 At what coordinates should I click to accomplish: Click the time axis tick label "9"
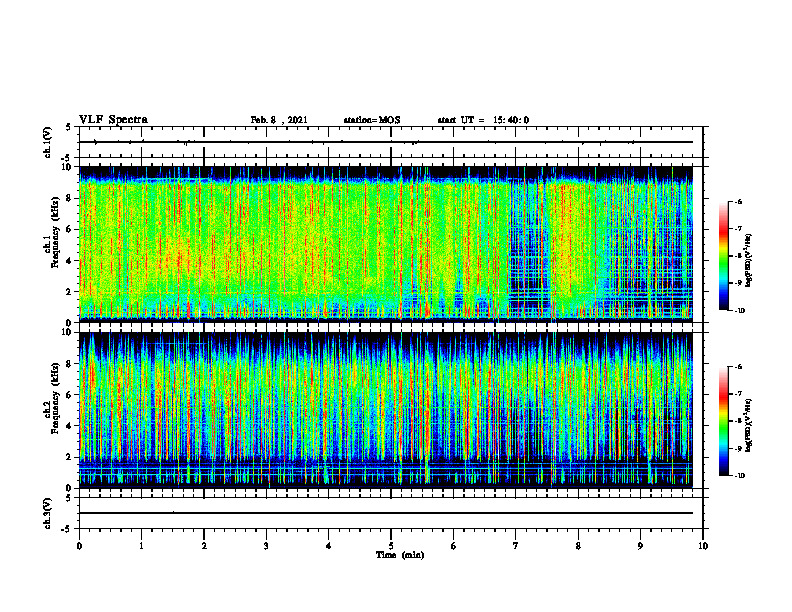[x=640, y=546]
